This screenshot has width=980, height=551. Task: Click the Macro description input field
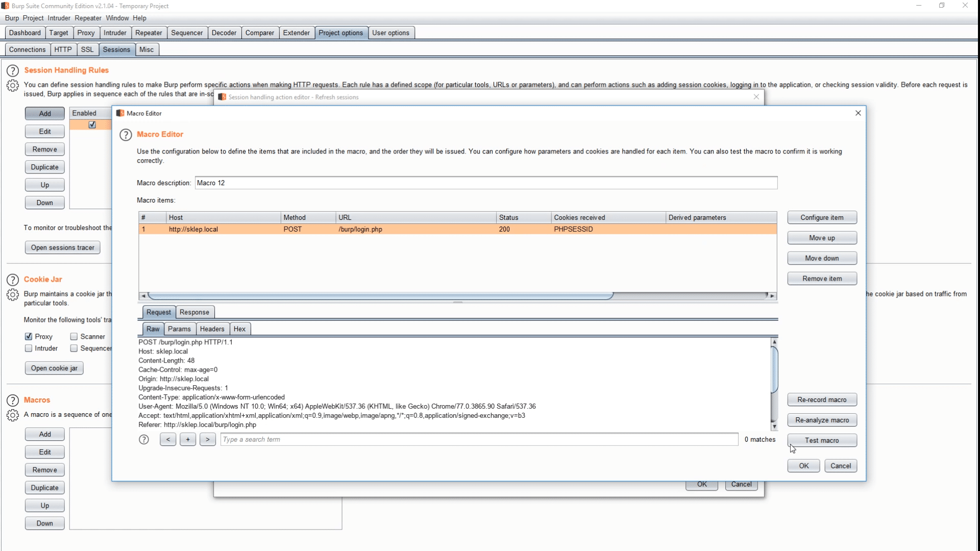pos(486,183)
